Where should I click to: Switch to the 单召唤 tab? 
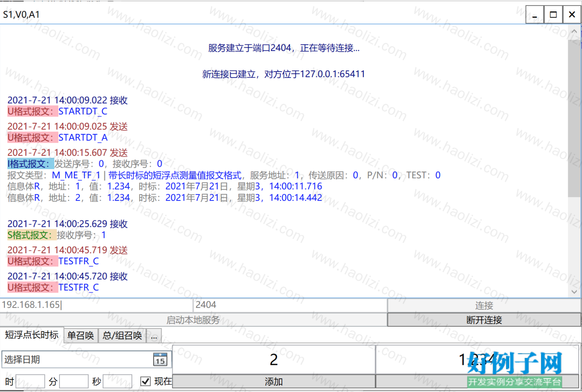point(81,335)
